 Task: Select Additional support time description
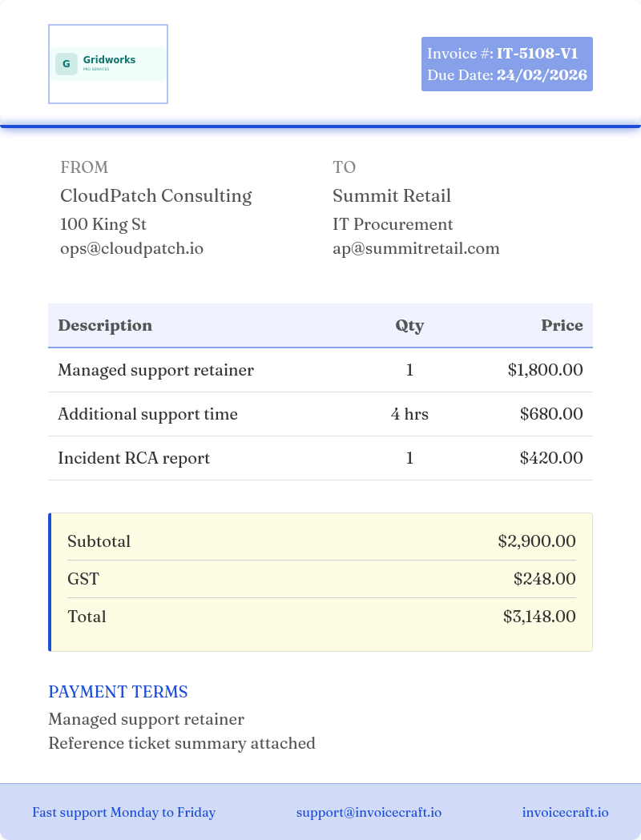148,414
